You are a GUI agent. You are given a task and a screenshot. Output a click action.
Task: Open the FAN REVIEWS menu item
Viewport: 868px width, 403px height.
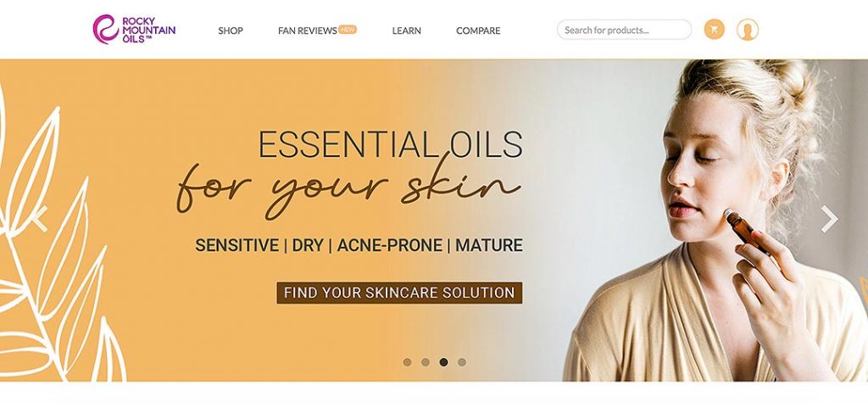pyautogui.click(x=307, y=31)
